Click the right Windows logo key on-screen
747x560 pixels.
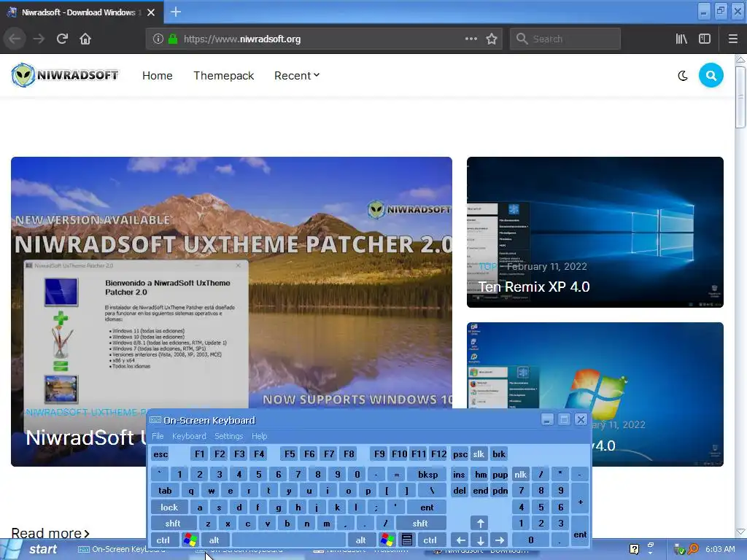coord(387,540)
